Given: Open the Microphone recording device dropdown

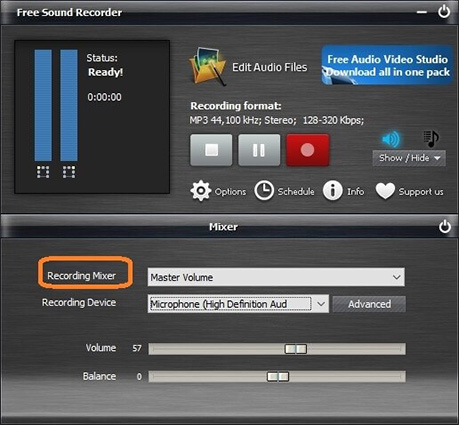Looking at the screenshot, I should 238,304.
